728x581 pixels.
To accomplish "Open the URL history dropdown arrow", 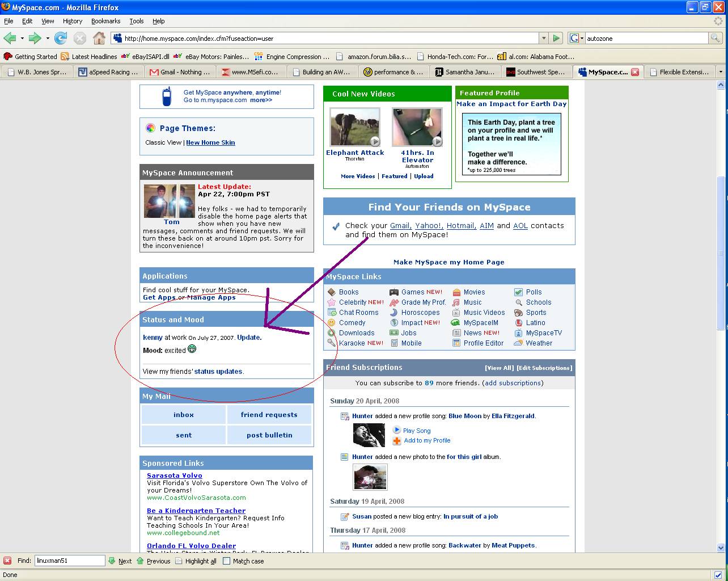I will [544, 38].
